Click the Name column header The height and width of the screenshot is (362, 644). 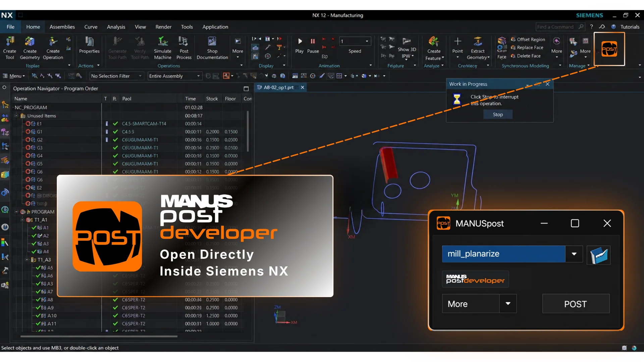21,99
